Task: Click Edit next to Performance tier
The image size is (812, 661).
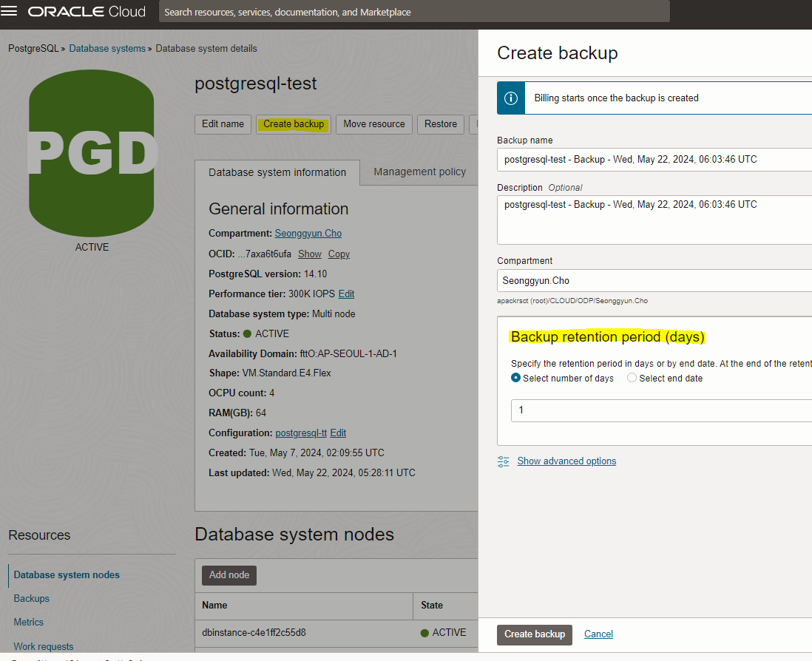Action: click(x=346, y=294)
